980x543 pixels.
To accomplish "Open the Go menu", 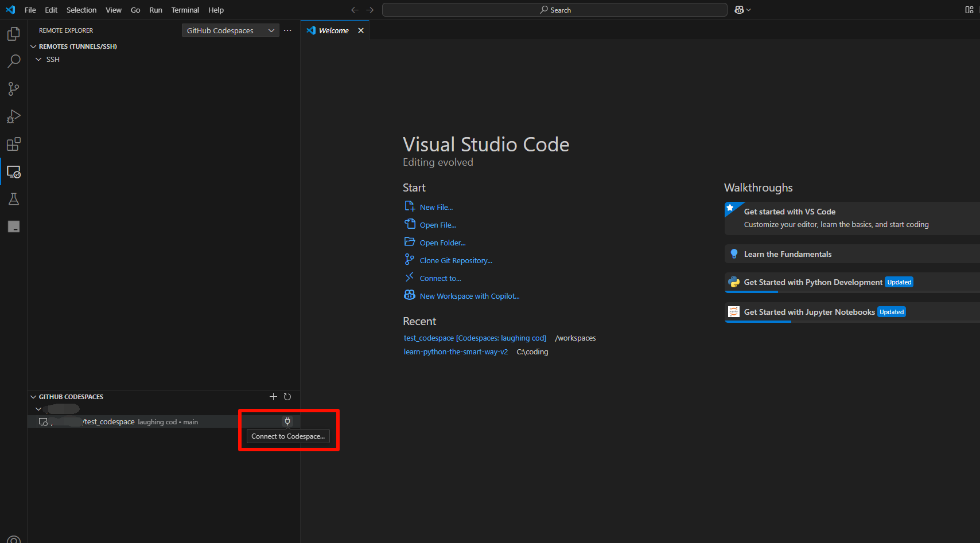I will coord(135,10).
